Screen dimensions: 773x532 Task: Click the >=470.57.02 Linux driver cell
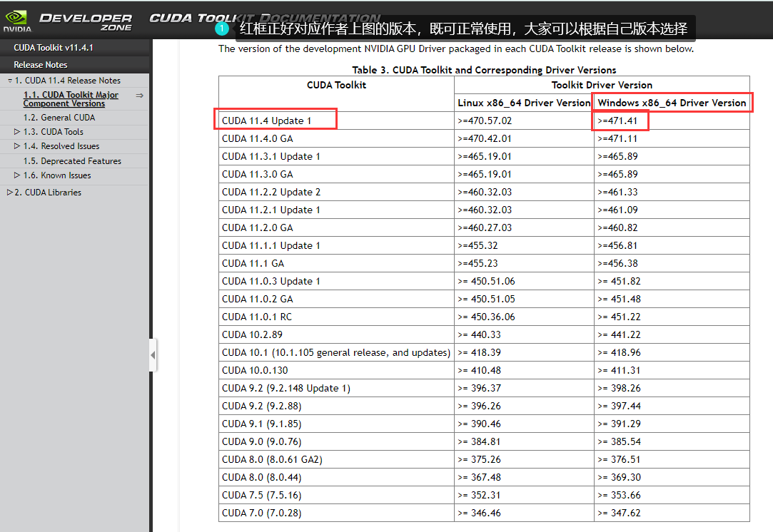[x=524, y=121]
